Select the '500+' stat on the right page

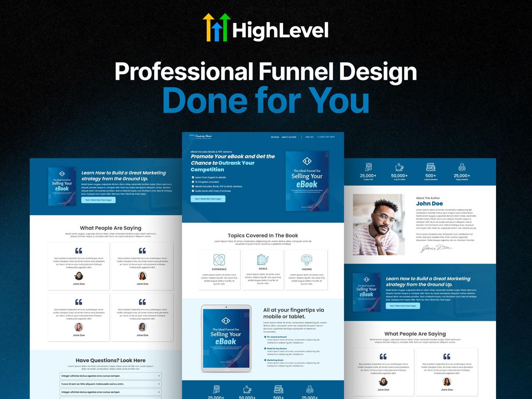click(x=430, y=176)
